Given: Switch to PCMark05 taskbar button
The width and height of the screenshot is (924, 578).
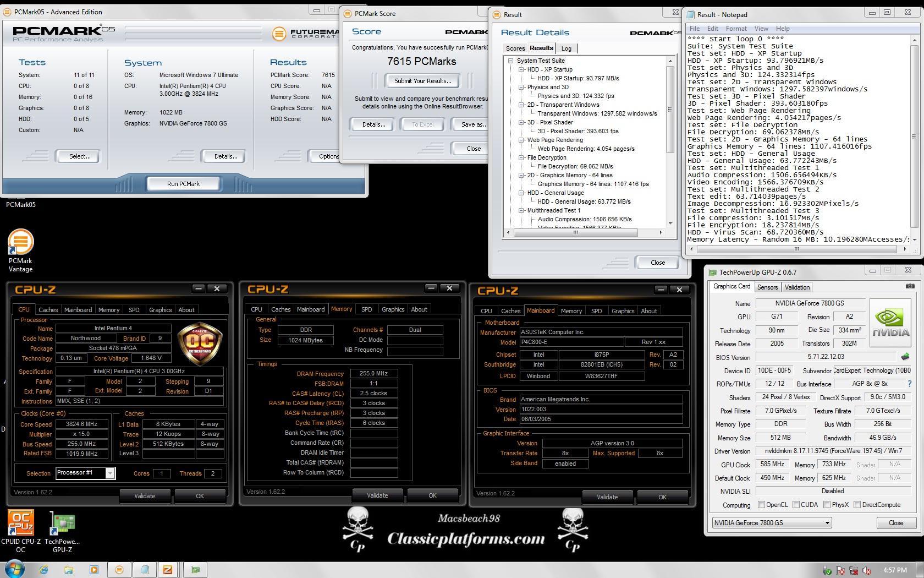Looking at the screenshot, I should pos(119,570).
